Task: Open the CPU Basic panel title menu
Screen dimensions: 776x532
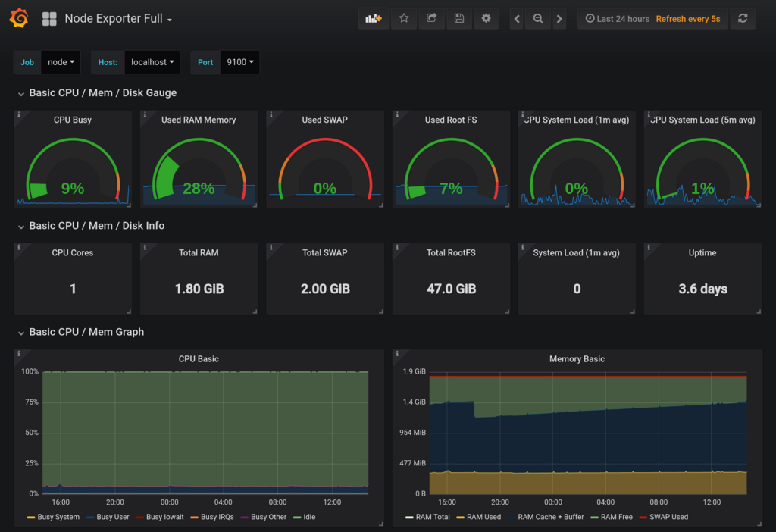Action: (x=199, y=358)
